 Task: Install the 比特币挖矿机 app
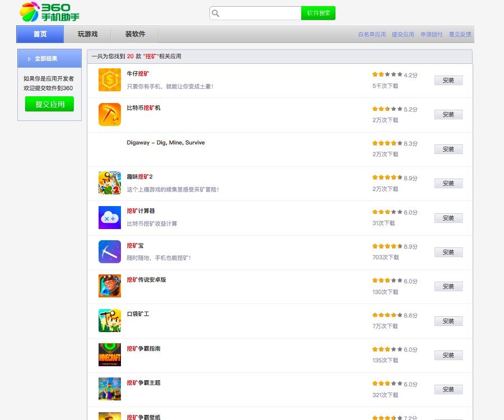[x=449, y=114]
